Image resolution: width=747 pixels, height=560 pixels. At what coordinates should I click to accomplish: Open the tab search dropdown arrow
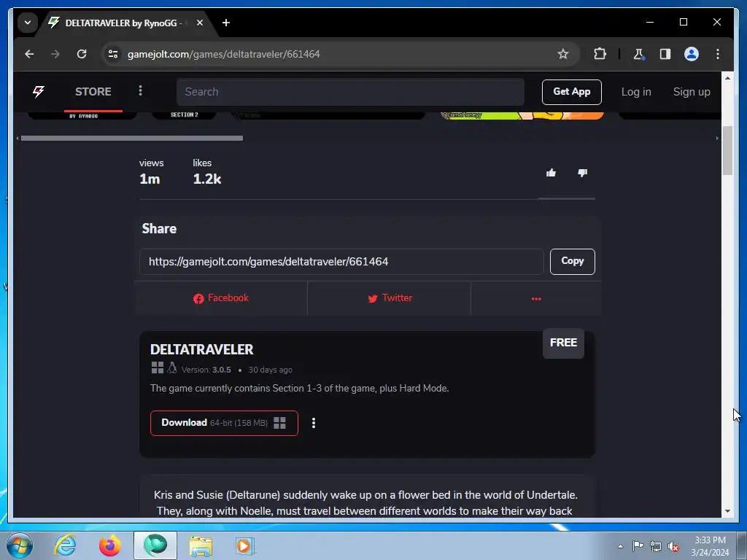28,23
